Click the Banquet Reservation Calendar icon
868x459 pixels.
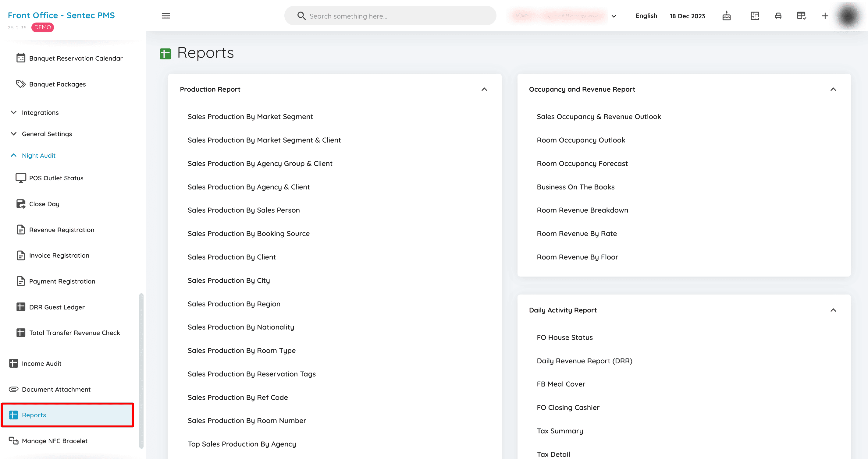[21, 58]
